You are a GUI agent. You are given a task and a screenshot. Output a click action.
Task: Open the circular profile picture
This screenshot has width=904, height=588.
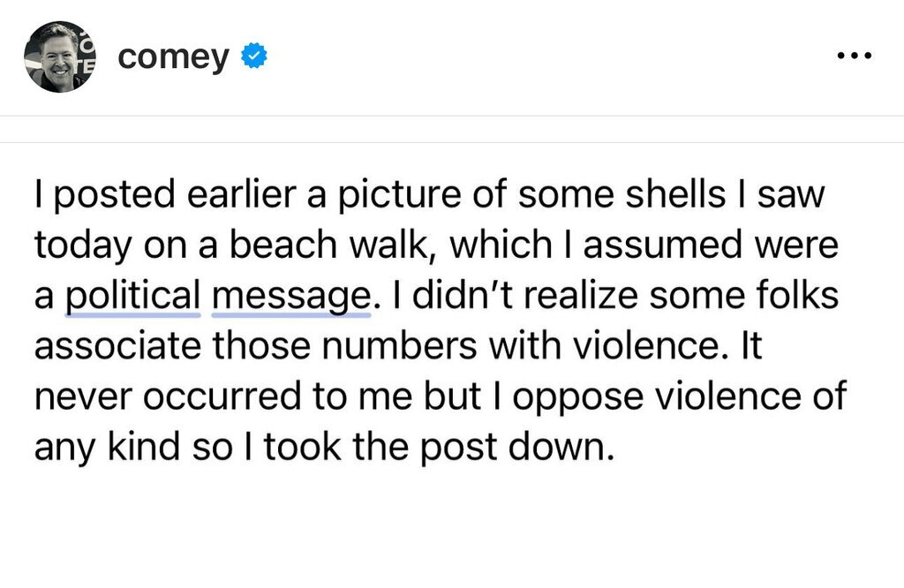(60, 57)
